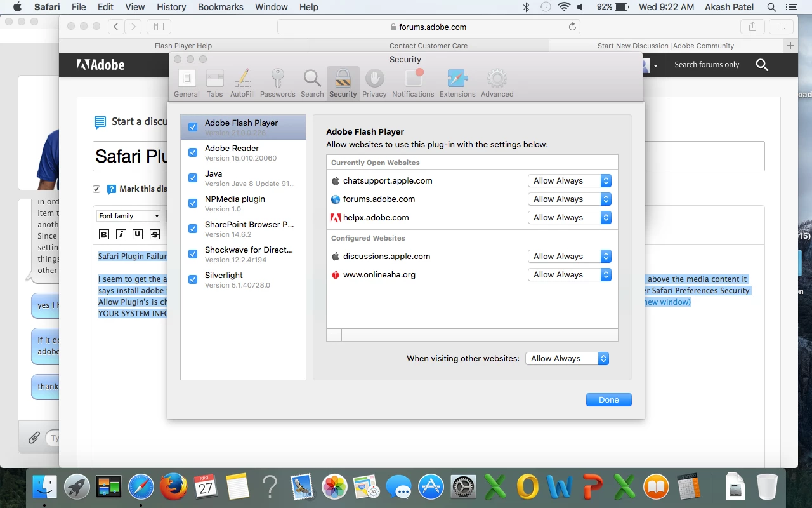This screenshot has height=508, width=812.
Task: Click the Safari forward navigation arrow
Action: pos(133,27)
